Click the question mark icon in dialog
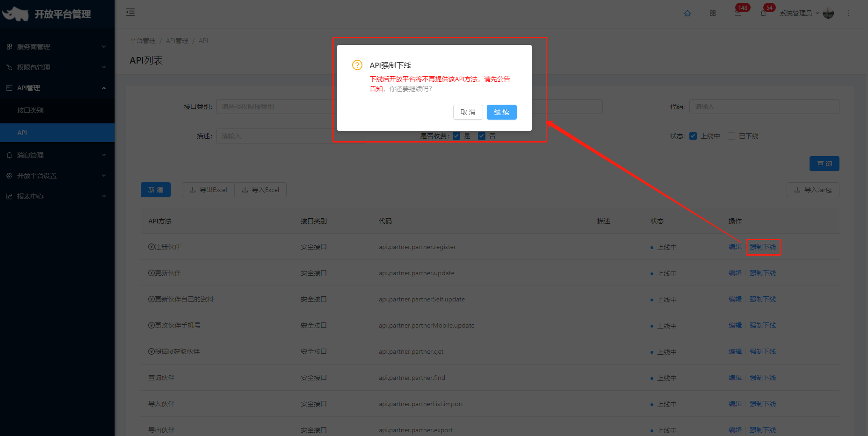Viewport: 868px width, 436px height. 357,65
